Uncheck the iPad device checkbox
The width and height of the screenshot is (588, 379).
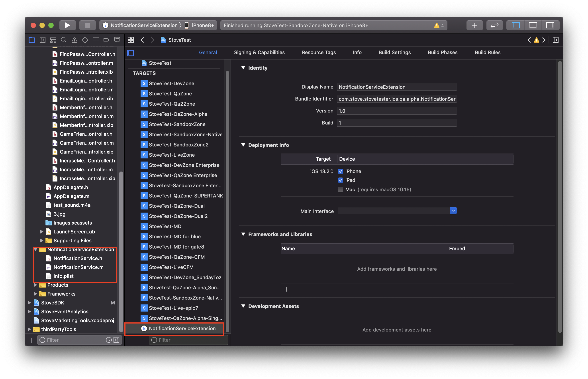pyautogui.click(x=340, y=180)
